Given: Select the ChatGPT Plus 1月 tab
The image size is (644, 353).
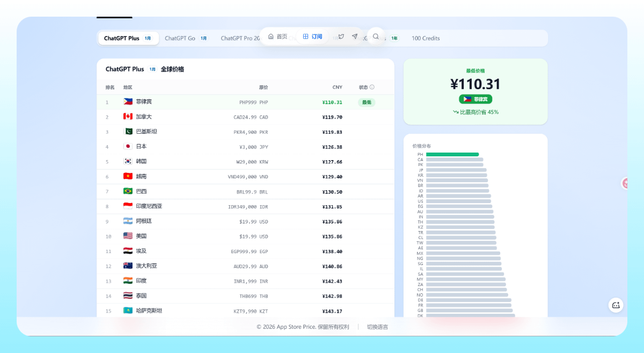Looking at the screenshot, I should pos(128,38).
